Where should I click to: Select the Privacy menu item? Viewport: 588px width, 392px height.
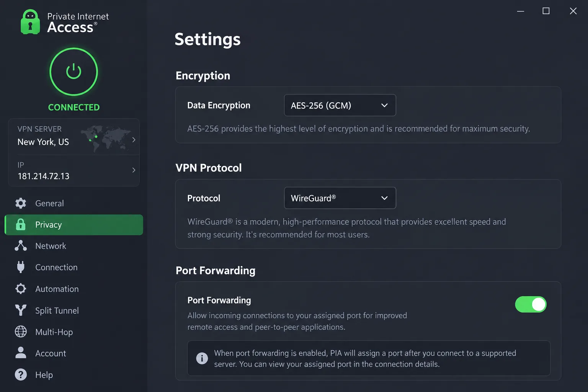pyautogui.click(x=73, y=225)
